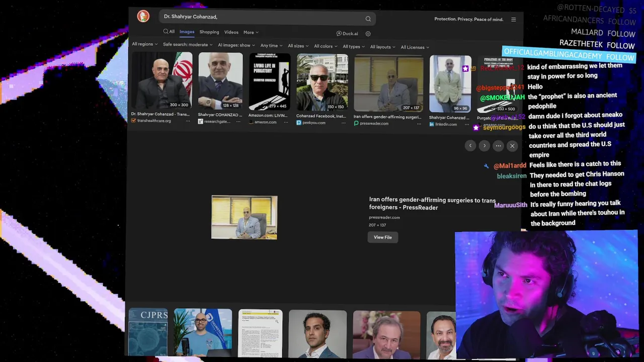
Task: Click the View File button
Action: [383, 237]
